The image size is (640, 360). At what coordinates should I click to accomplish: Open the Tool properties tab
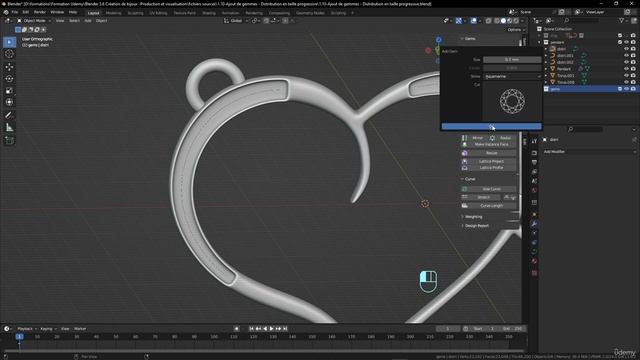click(x=534, y=142)
